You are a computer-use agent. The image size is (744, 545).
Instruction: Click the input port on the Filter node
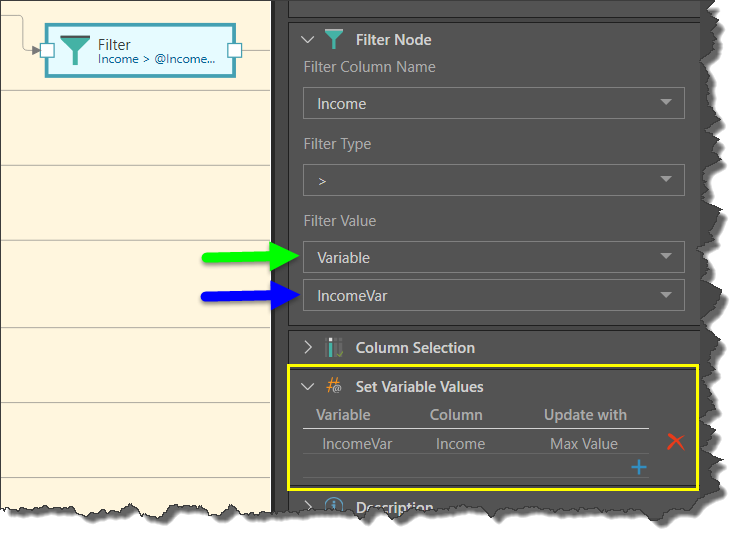[46, 50]
